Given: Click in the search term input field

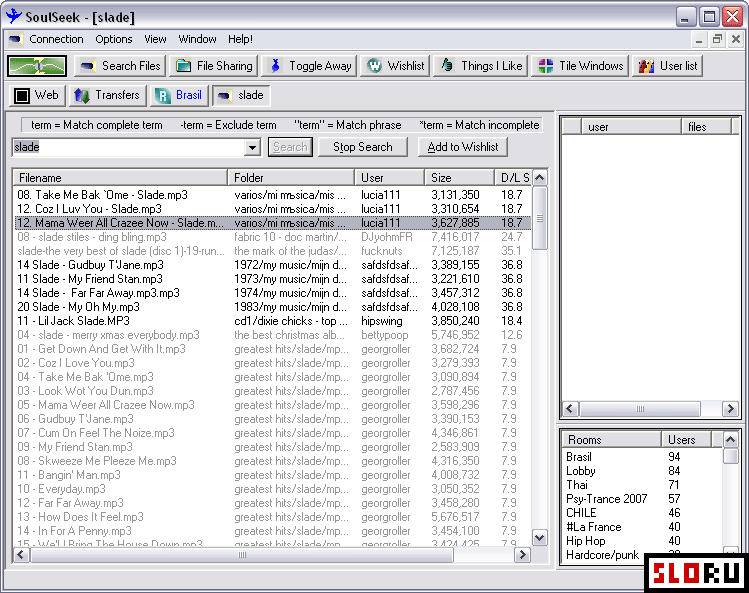Looking at the screenshot, I should coord(129,147).
